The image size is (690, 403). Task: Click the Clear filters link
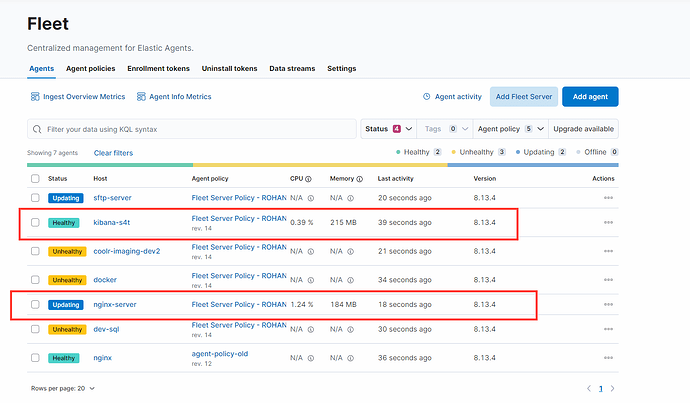click(113, 153)
